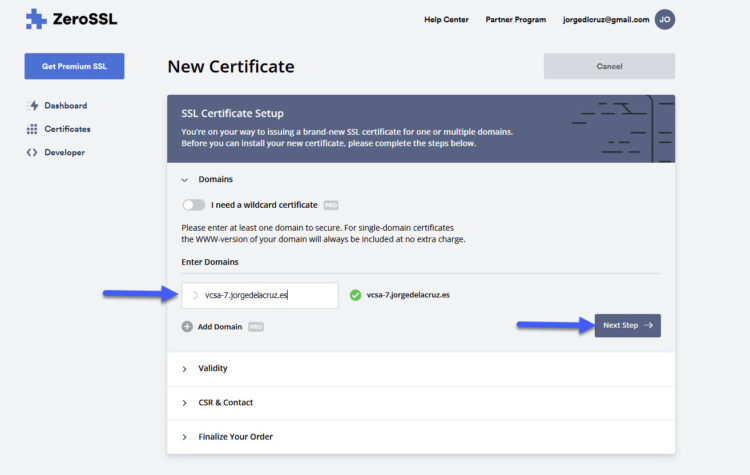This screenshot has height=475, width=750.
Task: Click the ZeroSSL puzzle logo icon
Action: [x=36, y=19]
